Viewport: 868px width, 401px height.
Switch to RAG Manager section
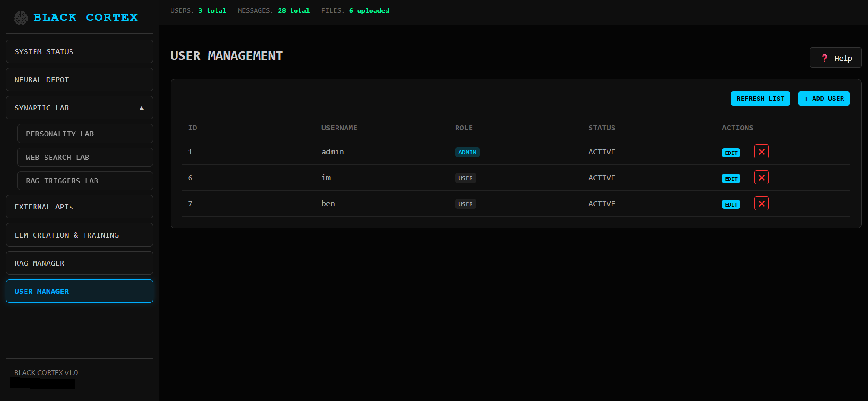[x=80, y=263]
